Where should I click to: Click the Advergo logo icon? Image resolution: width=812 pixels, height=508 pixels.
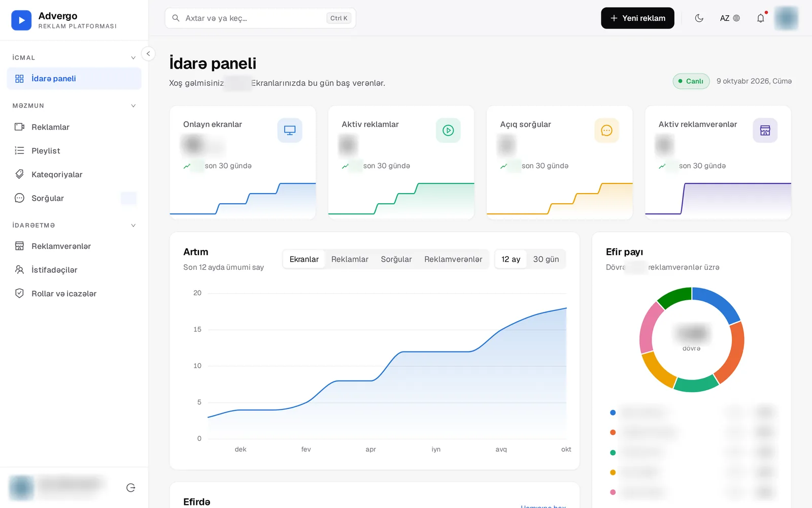tap(21, 20)
